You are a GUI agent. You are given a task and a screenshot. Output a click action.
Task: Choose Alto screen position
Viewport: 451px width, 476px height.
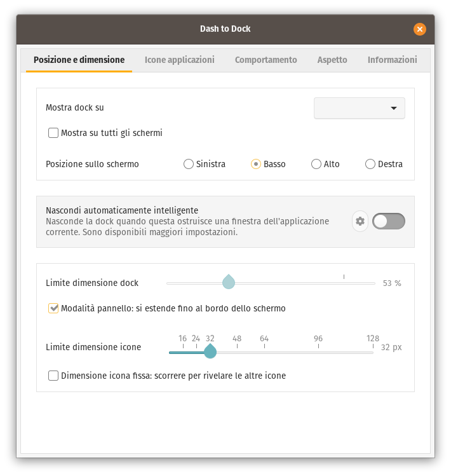tap(316, 164)
